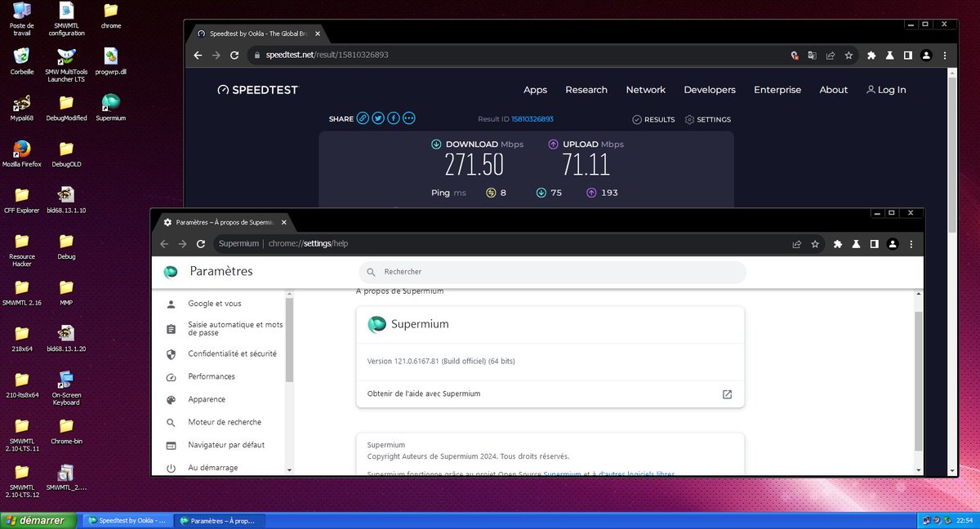Share the result via Twitter icon

[378, 118]
